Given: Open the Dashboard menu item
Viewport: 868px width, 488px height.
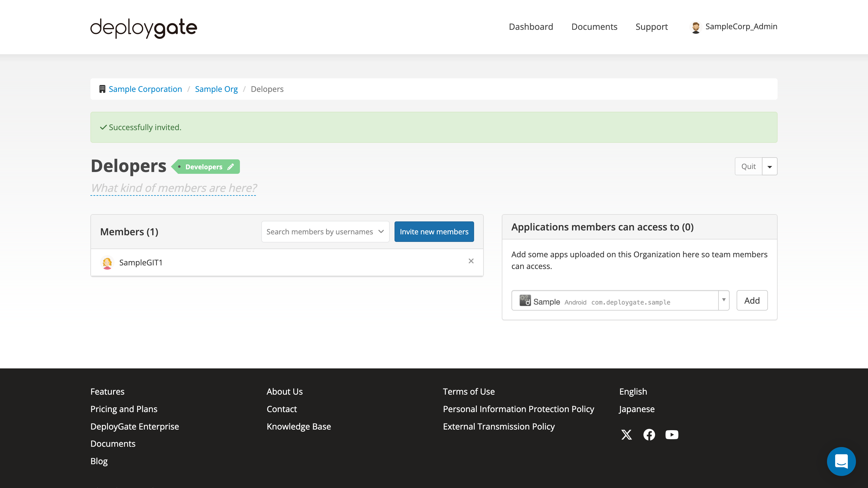Looking at the screenshot, I should [531, 27].
